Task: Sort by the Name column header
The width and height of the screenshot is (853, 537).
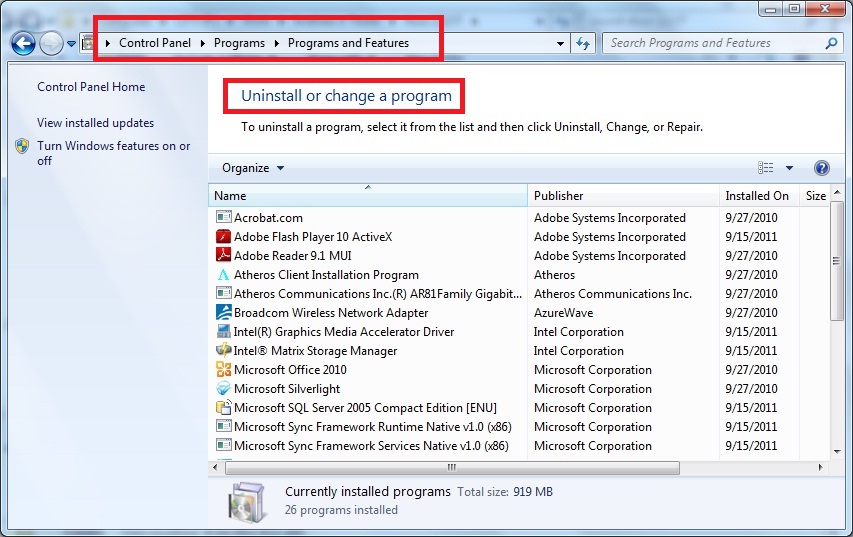Action: pos(368,195)
